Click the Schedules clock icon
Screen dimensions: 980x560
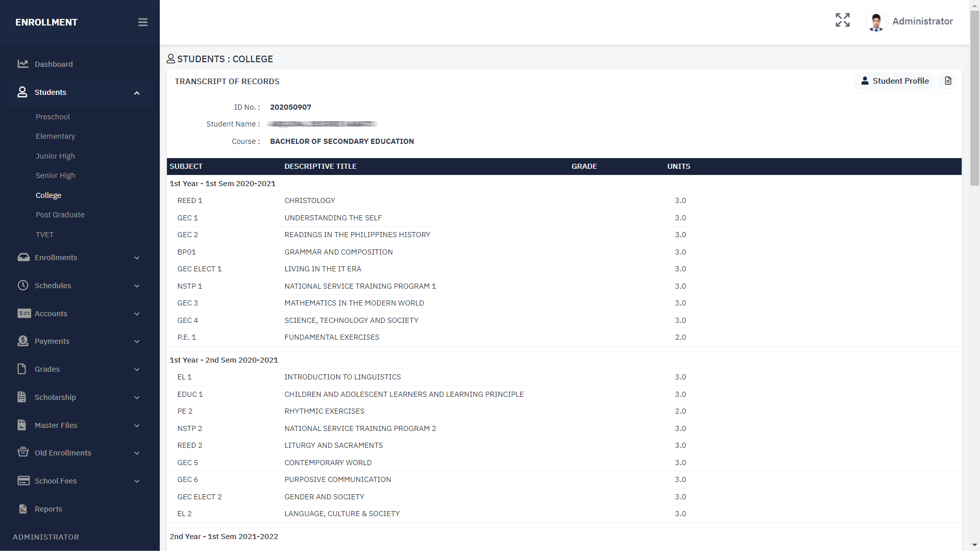click(23, 286)
